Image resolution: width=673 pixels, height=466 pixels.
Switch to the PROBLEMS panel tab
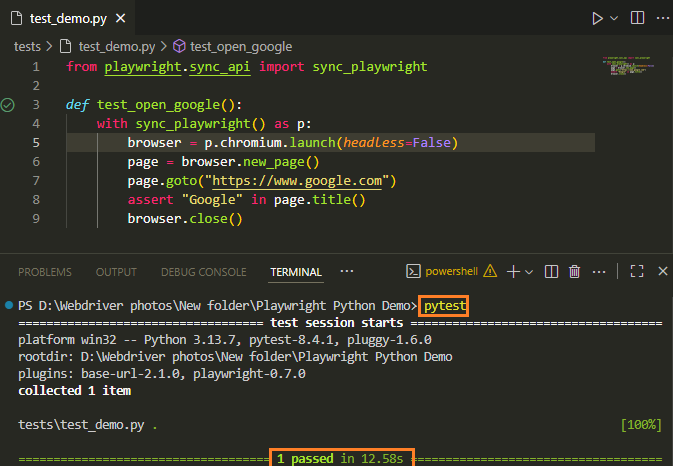point(45,272)
